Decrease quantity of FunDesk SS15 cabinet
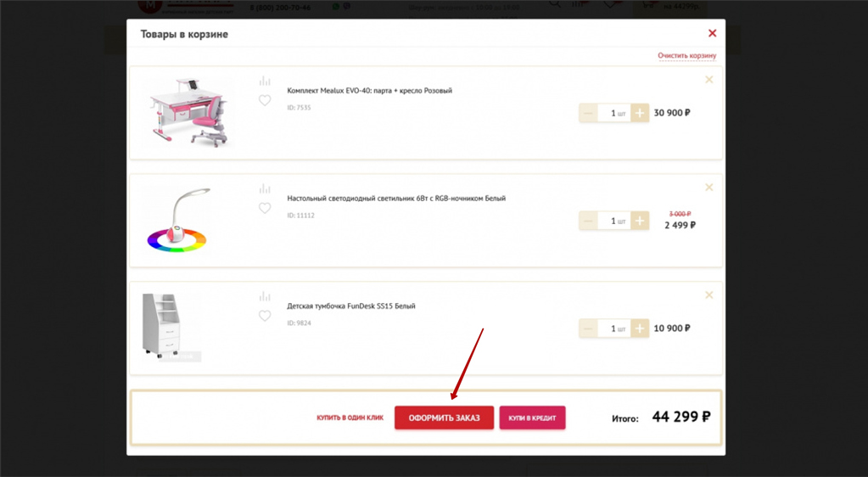This screenshot has height=477, width=868. point(589,328)
